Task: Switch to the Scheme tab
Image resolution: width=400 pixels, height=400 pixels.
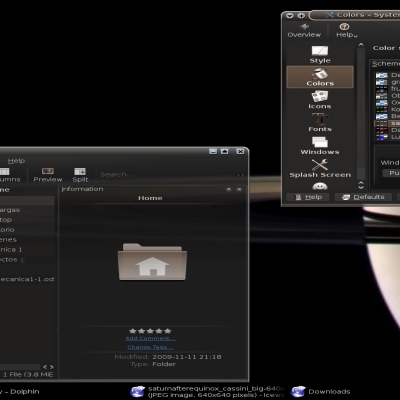Action: [386, 64]
